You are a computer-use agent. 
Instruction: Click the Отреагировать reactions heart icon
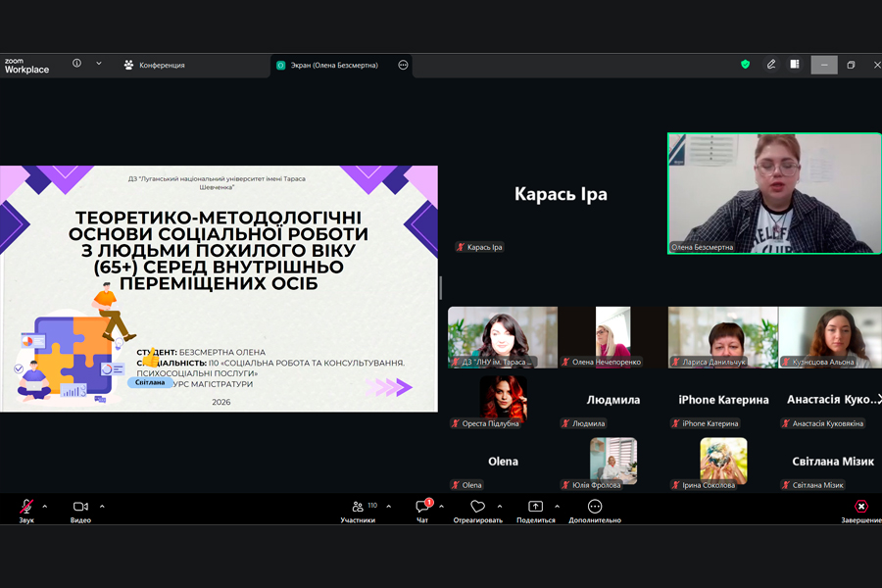click(x=477, y=508)
